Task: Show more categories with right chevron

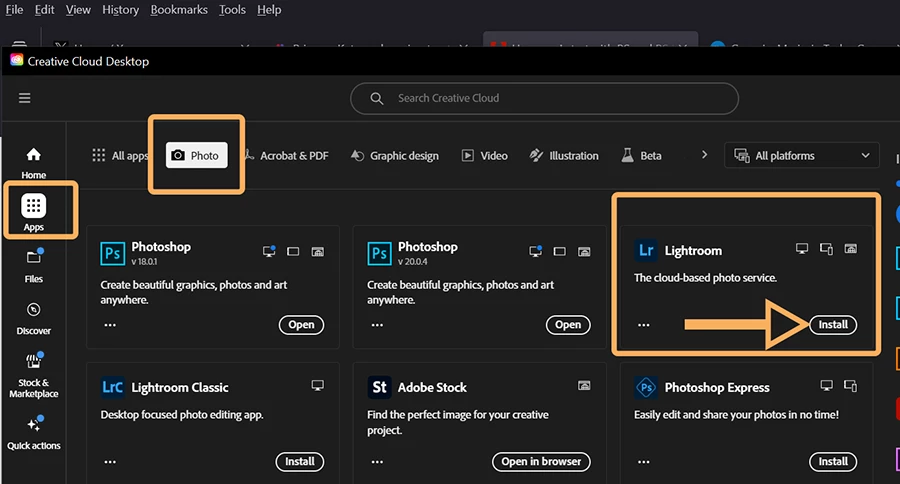Action: tap(704, 155)
